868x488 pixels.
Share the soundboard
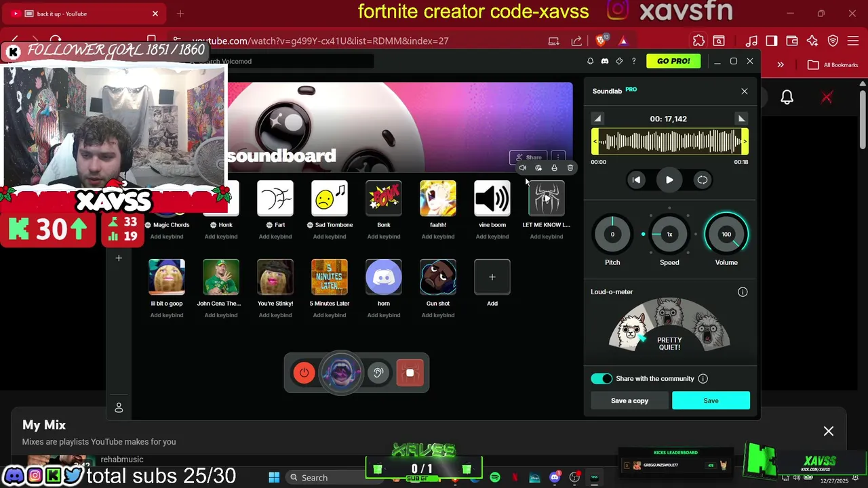tap(528, 157)
